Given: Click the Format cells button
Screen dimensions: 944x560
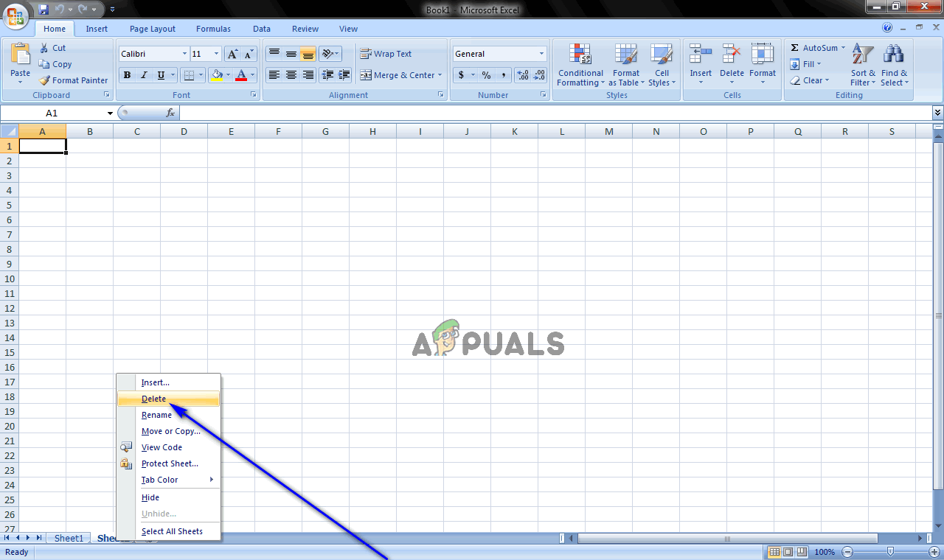Looking at the screenshot, I should (x=763, y=65).
